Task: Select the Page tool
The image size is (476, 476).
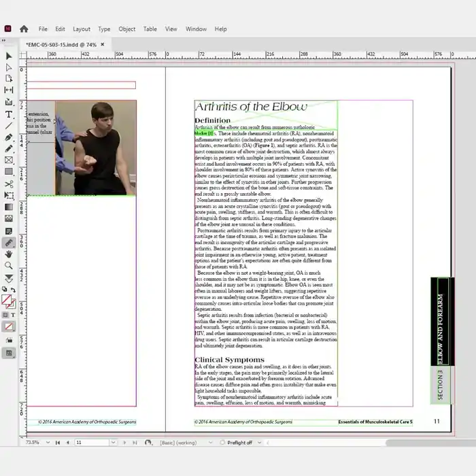Action: pyautogui.click(x=9, y=78)
